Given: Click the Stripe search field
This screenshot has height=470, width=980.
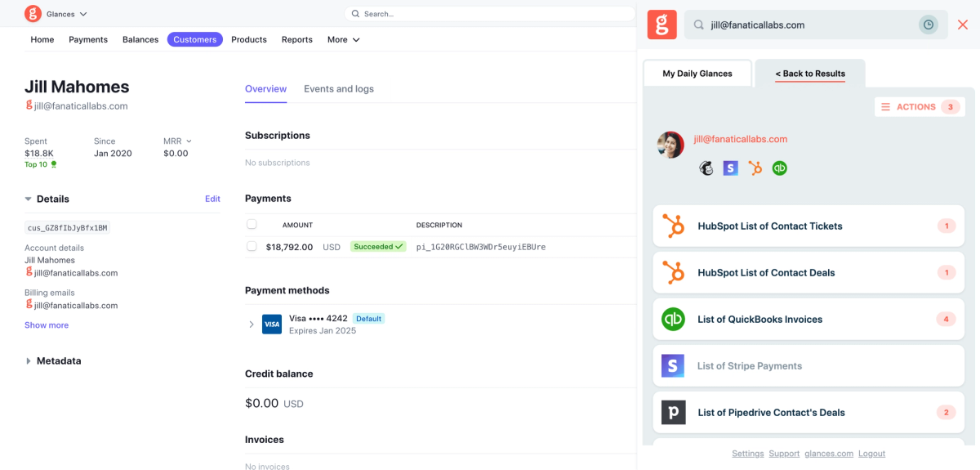Looking at the screenshot, I should pos(489,14).
